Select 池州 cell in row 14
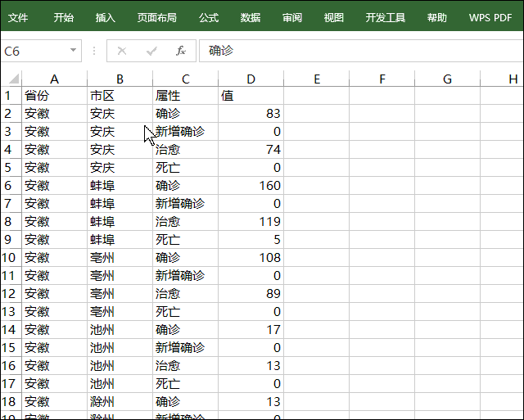The height and width of the screenshot is (420, 524). tap(120, 330)
